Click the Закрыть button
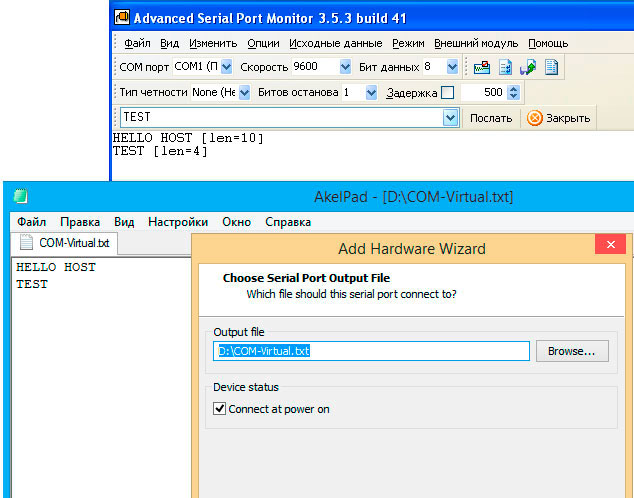The image size is (634, 498). coord(558,118)
